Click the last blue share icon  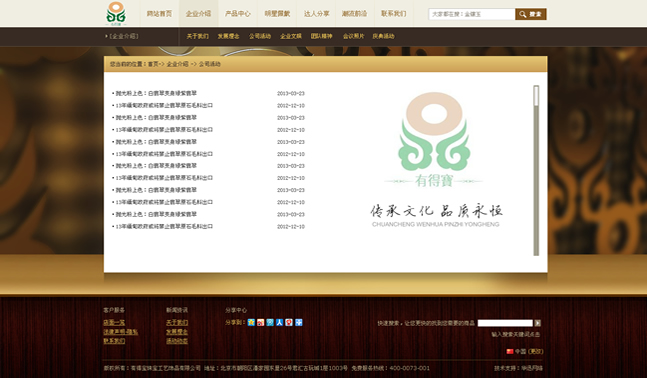pyautogui.click(x=299, y=322)
